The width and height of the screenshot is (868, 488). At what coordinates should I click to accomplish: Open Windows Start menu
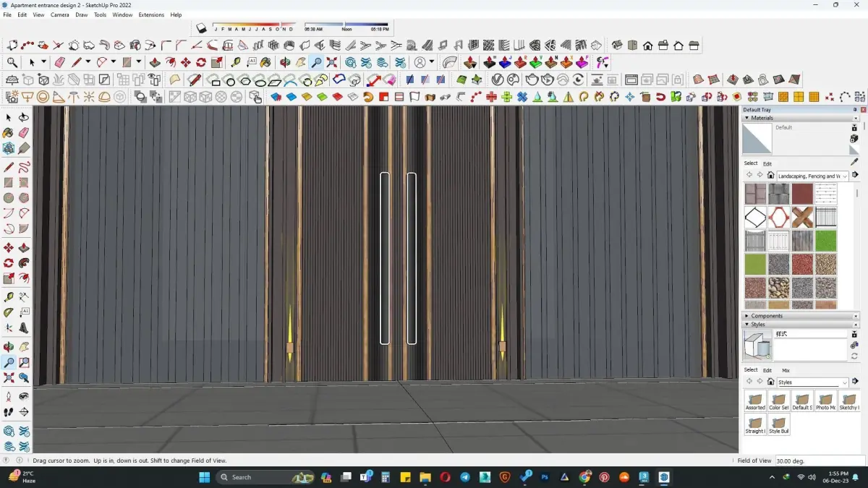[x=204, y=477]
